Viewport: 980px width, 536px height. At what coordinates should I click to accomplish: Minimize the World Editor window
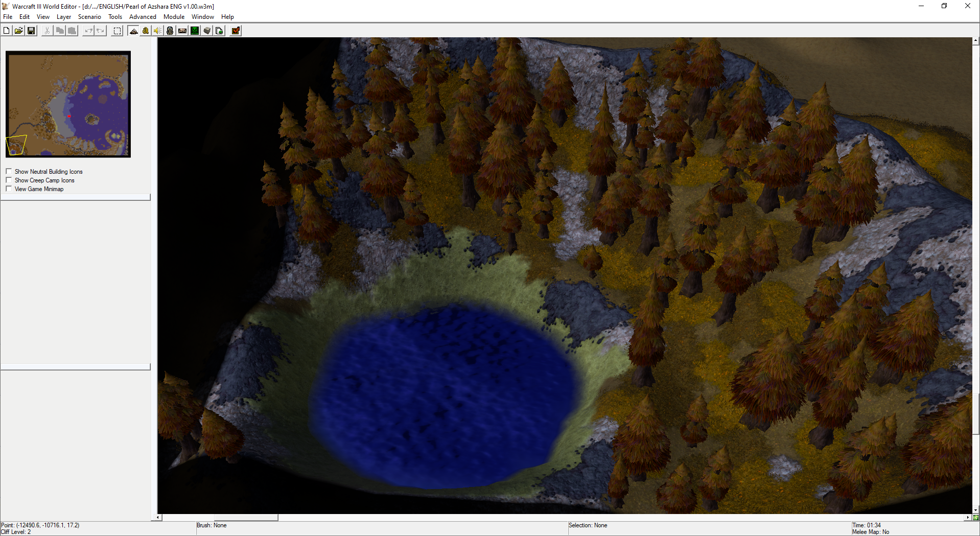tap(921, 6)
